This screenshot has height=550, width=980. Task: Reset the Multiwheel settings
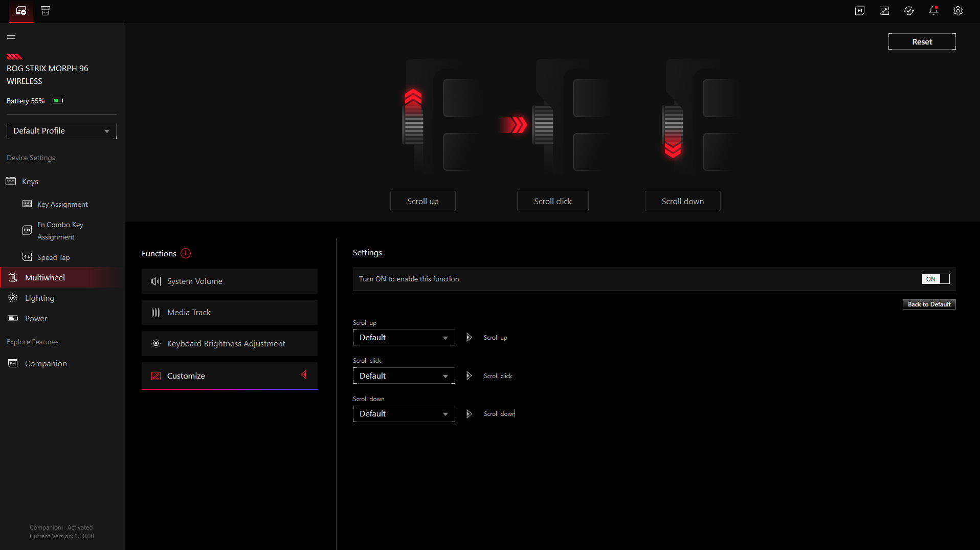point(921,41)
